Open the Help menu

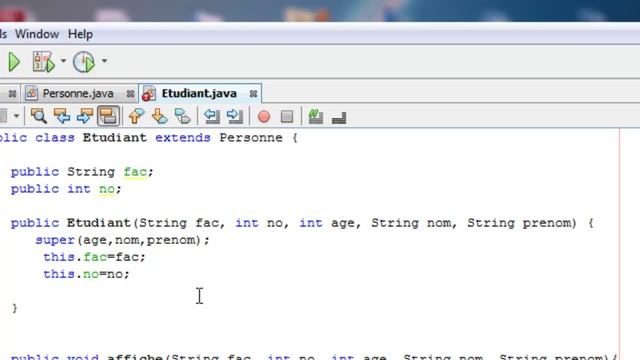click(80, 34)
